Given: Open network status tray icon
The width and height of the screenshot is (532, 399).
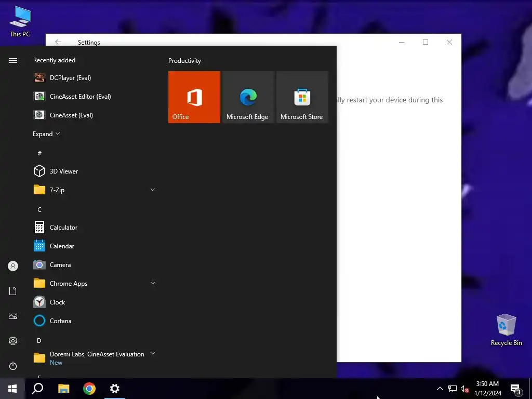Looking at the screenshot, I should [x=453, y=389].
